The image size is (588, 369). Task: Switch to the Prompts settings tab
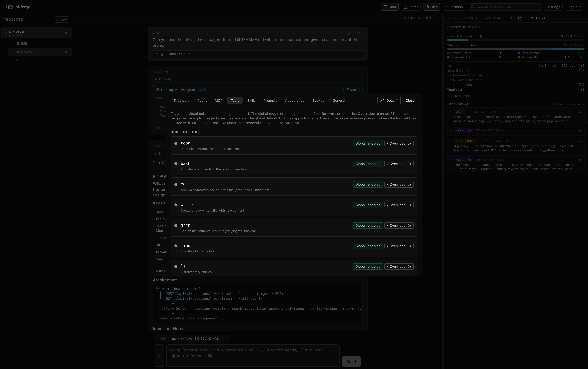tap(270, 101)
